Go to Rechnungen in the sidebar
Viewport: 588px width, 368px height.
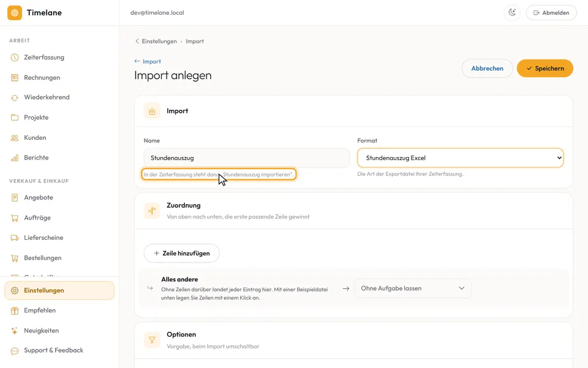coord(59,78)
